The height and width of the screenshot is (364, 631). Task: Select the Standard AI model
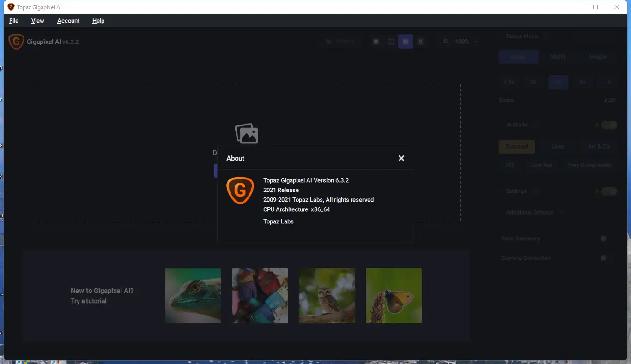click(516, 146)
